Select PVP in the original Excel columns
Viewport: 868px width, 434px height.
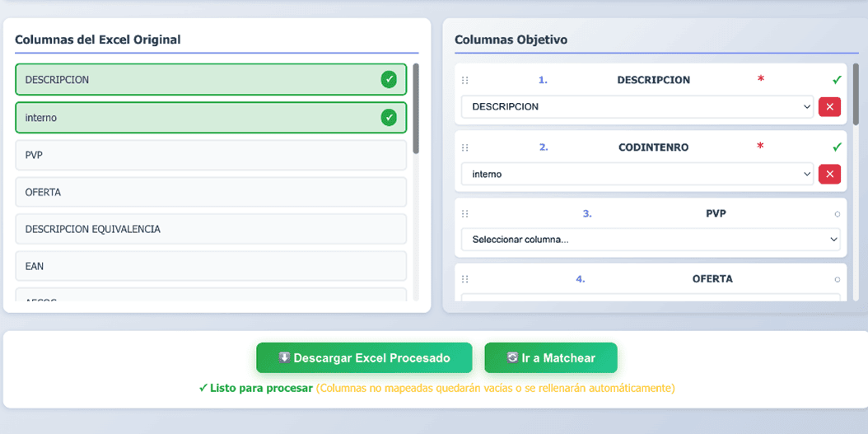point(211,155)
